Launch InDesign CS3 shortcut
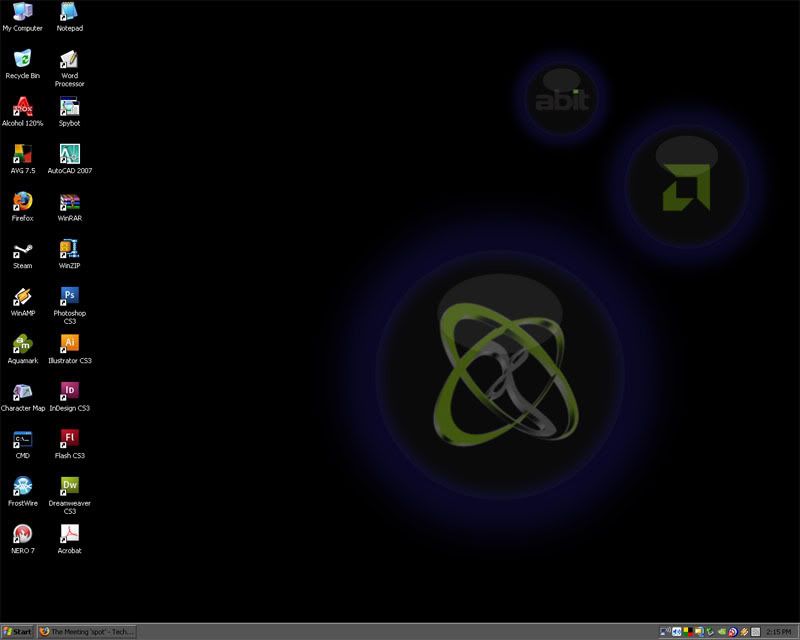This screenshot has height=640, width=800. [69, 397]
